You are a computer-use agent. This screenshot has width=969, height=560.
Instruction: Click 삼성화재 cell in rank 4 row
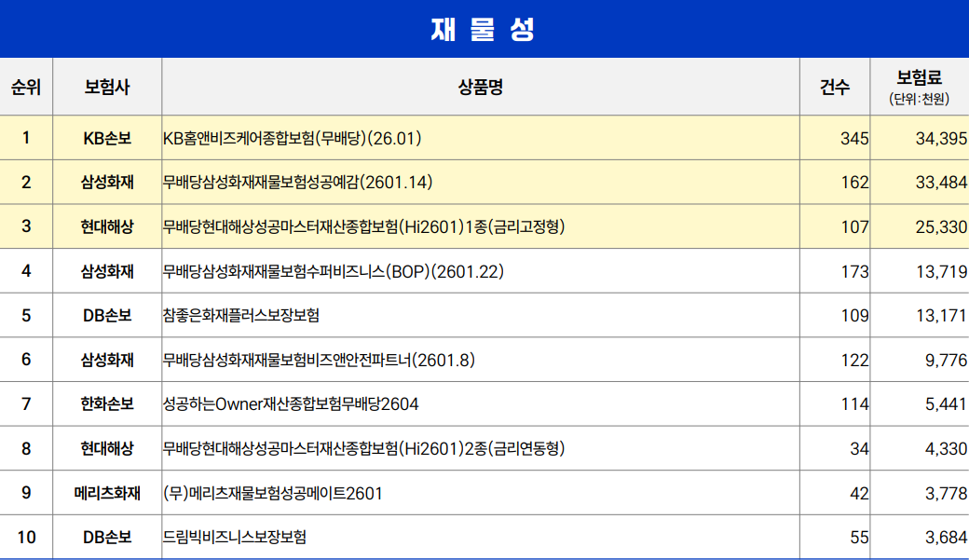point(107,271)
